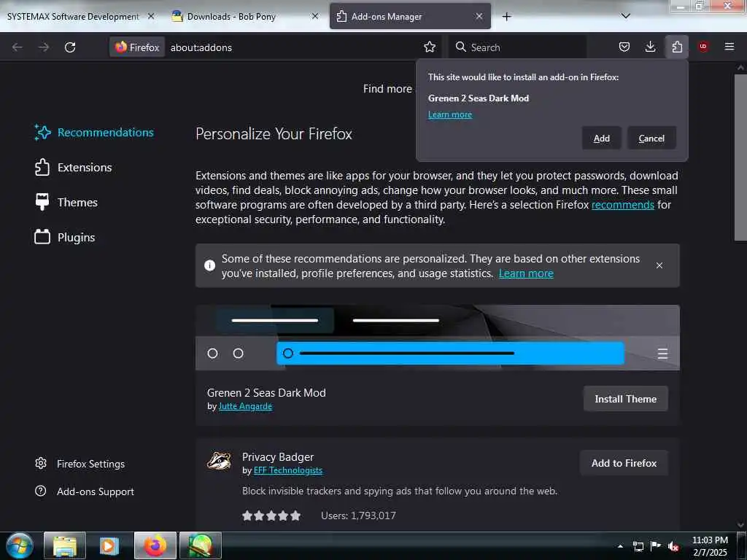
Task: Open EFF Technologists author link
Action: click(287, 470)
